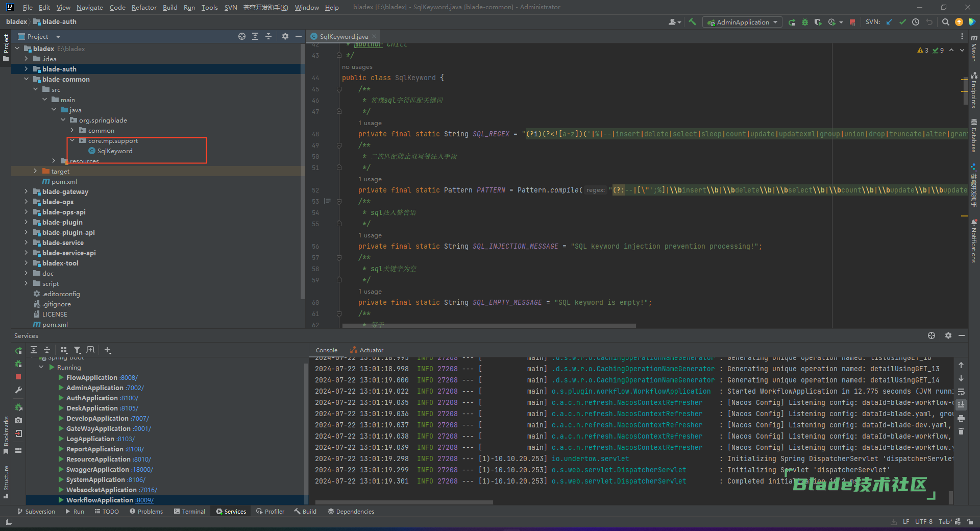
Task: Click the console horizontal scrollbar
Action: click(x=404, y=502)
